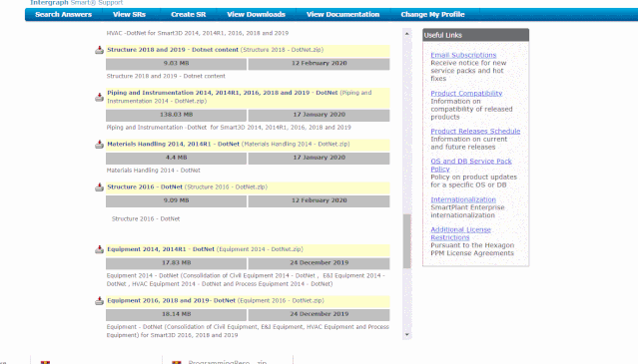The image size is (638, 364).
Task: Open the Create SR menu item
Action: [x=188, y=15]
